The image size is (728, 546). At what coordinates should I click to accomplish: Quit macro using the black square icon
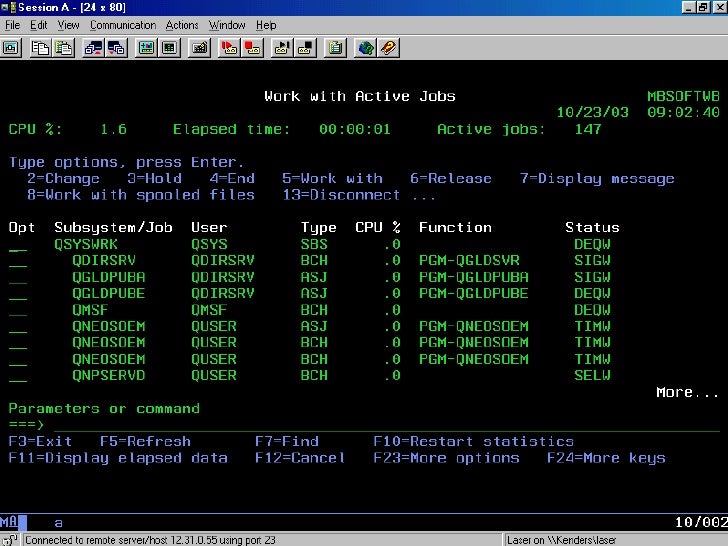[305, 48]
